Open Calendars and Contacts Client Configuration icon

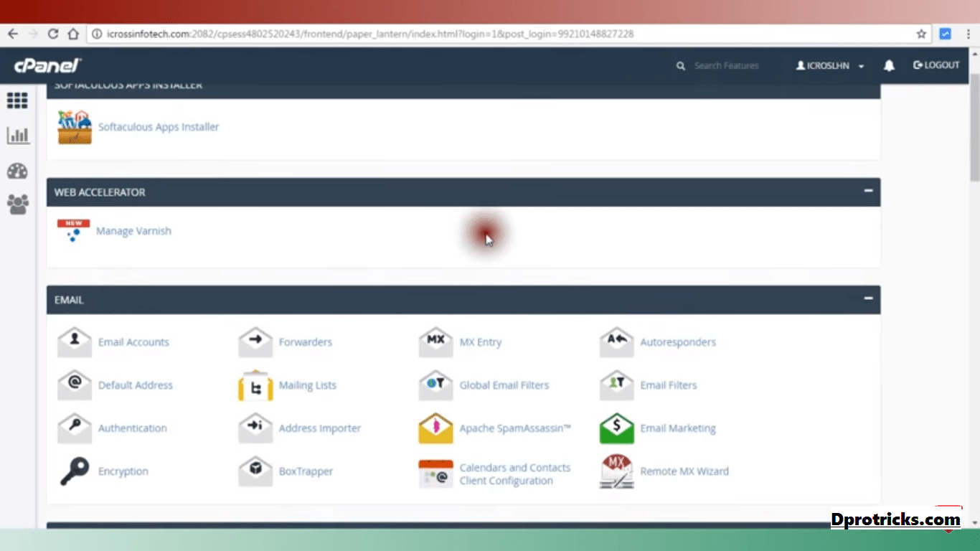point(436,474)
